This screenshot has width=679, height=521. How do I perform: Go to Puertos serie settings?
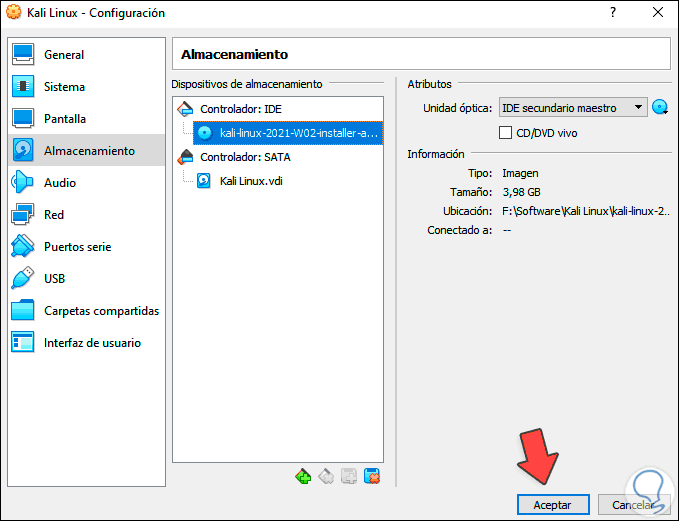[86, 246]
